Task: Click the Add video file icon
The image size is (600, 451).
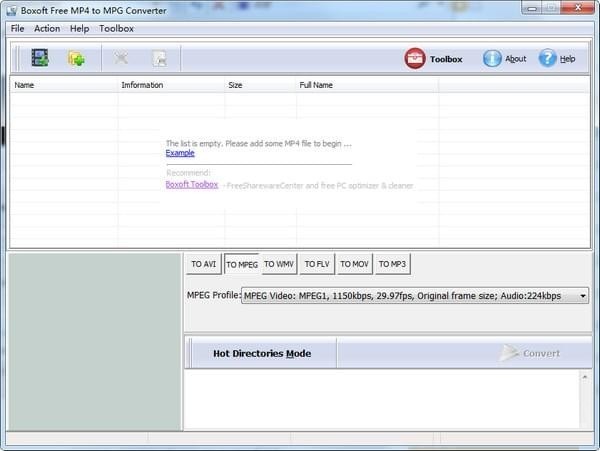Action: tap(40, 58)
